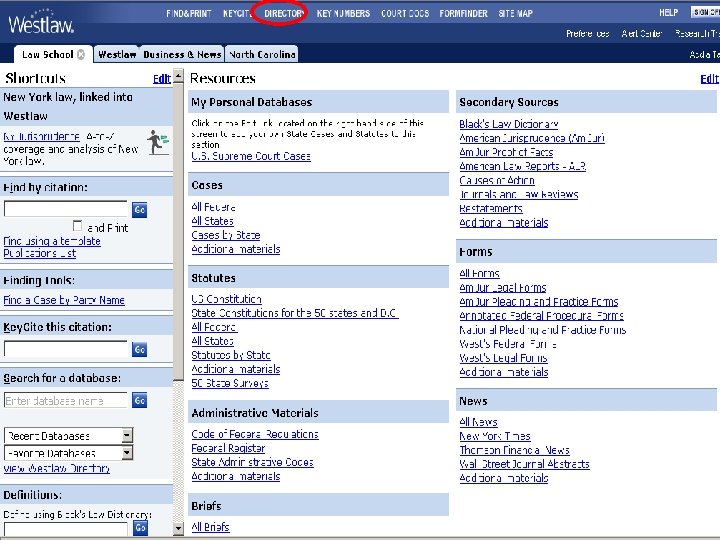Open State Constitutions for 50 states link
This screenshot has width=720, height=540.
[x=295, y=313]
